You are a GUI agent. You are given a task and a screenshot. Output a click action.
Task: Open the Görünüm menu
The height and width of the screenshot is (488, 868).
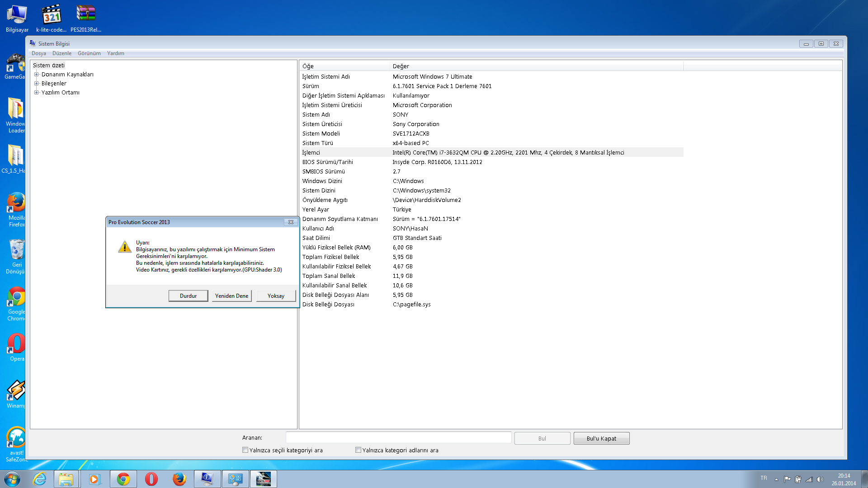[x=89, y=53]
